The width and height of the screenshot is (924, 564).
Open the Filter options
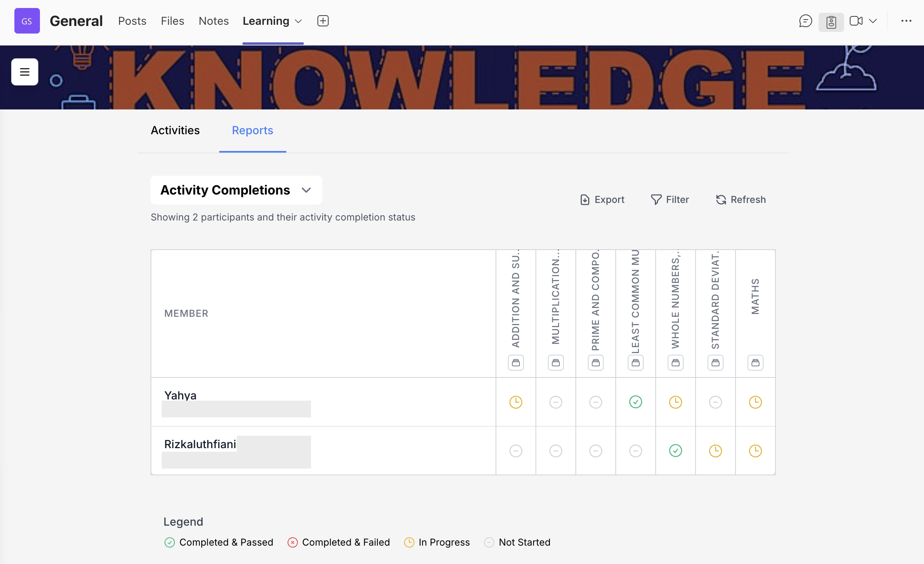pos(670,199)
